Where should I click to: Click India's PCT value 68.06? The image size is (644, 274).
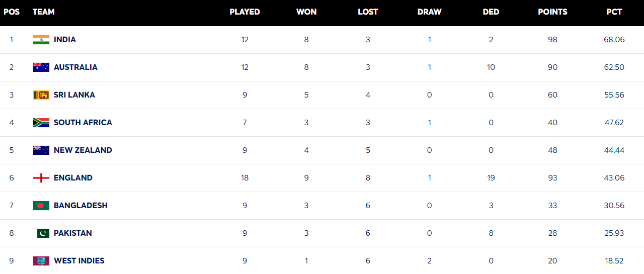click(614, 40)
